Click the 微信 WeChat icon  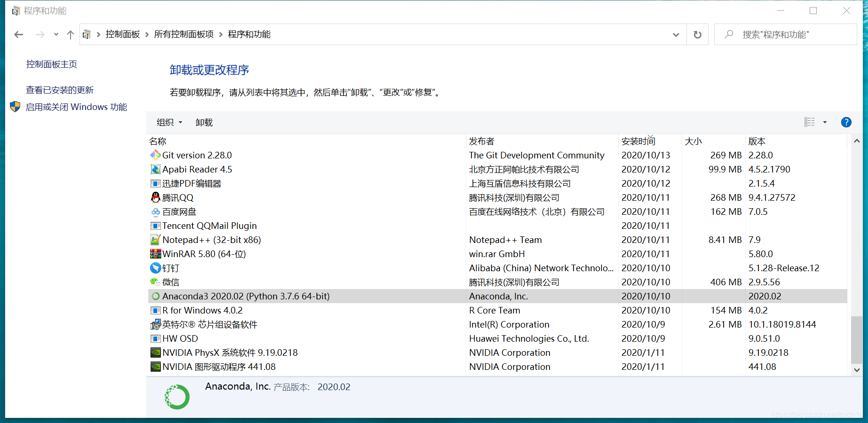coord(155,282)
